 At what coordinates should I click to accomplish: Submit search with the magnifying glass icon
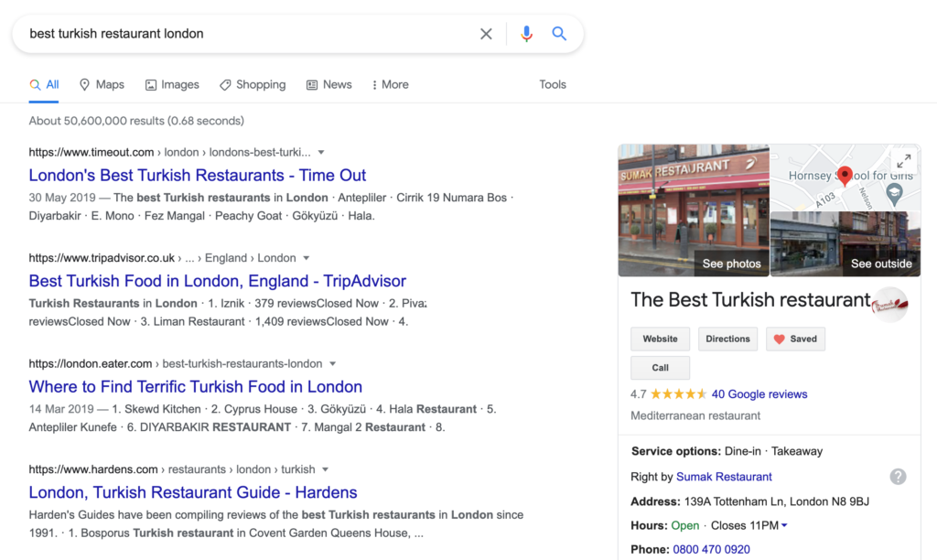point(559,34)
